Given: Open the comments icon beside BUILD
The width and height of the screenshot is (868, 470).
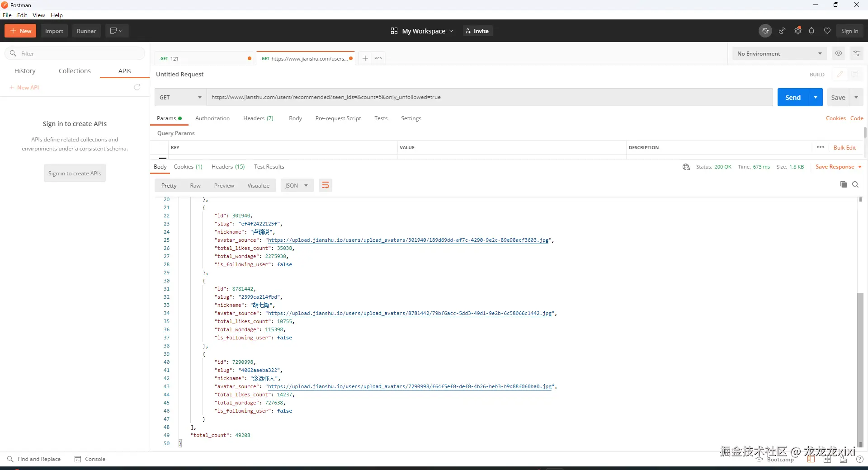Looking at the screenshot, I should tap(854, 74).
